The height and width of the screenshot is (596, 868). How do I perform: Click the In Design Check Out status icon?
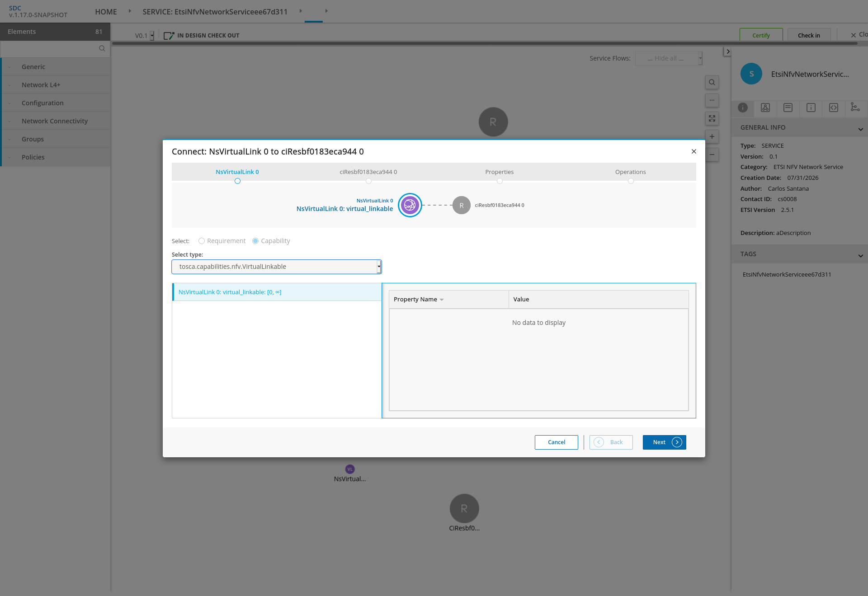[x=169, y=35]
